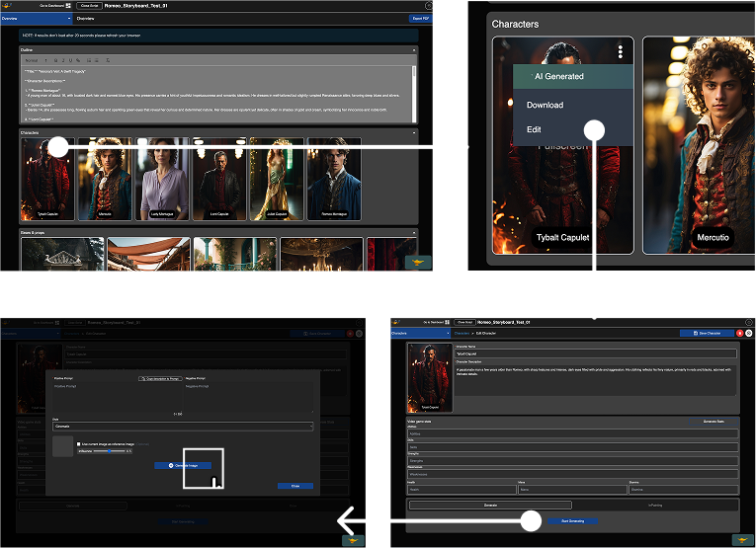Collapse the Outline section arrow
Viewport: 756px width, 548px height.
(413, 47)
